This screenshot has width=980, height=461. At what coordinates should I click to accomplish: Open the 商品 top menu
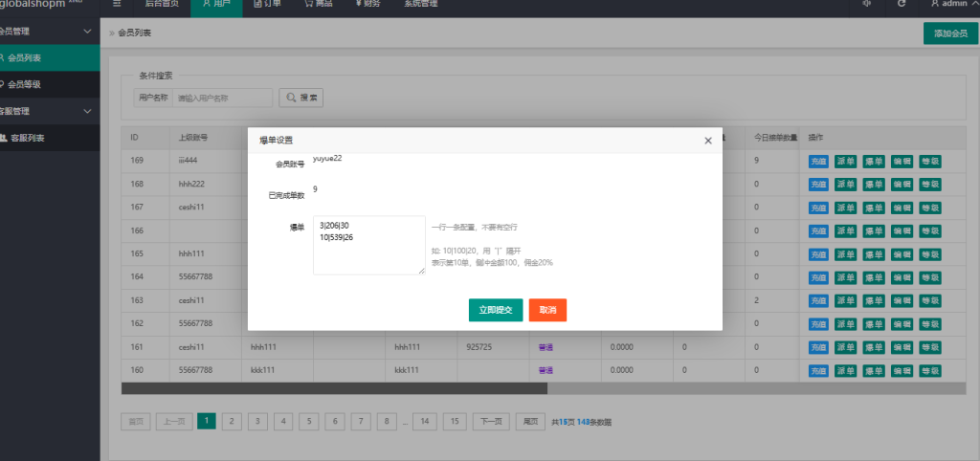click(319, 5)
